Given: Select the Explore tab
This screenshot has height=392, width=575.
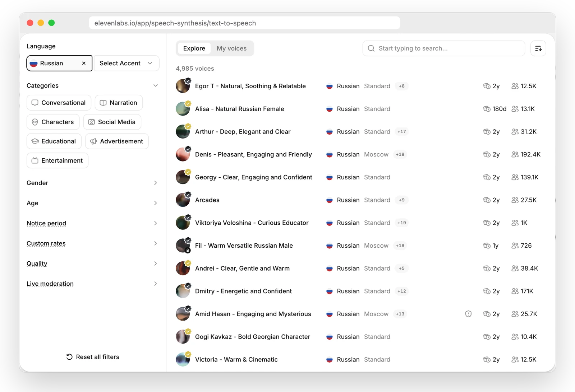Looking at the screenshot, I should (x=194, y=48).
